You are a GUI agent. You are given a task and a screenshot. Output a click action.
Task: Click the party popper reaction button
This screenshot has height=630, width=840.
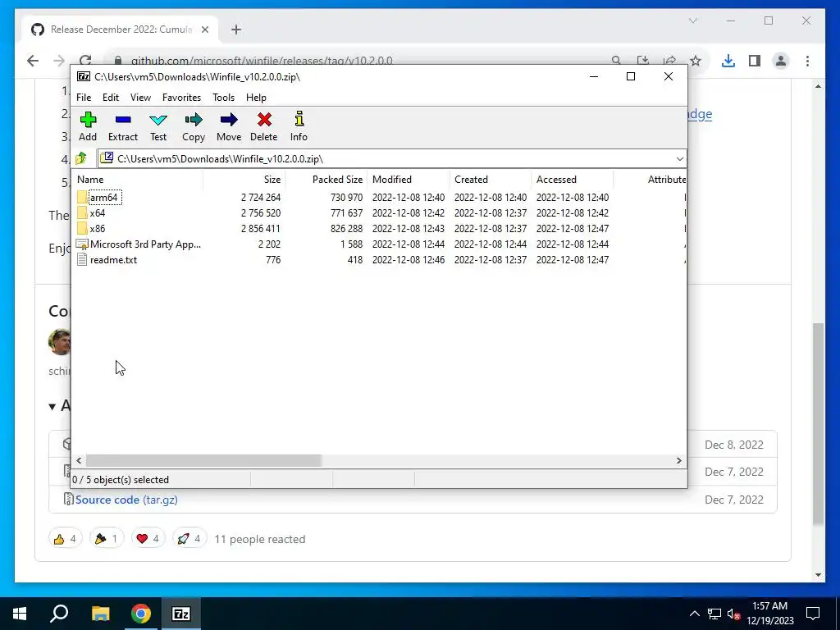click(x=107, y=538)
